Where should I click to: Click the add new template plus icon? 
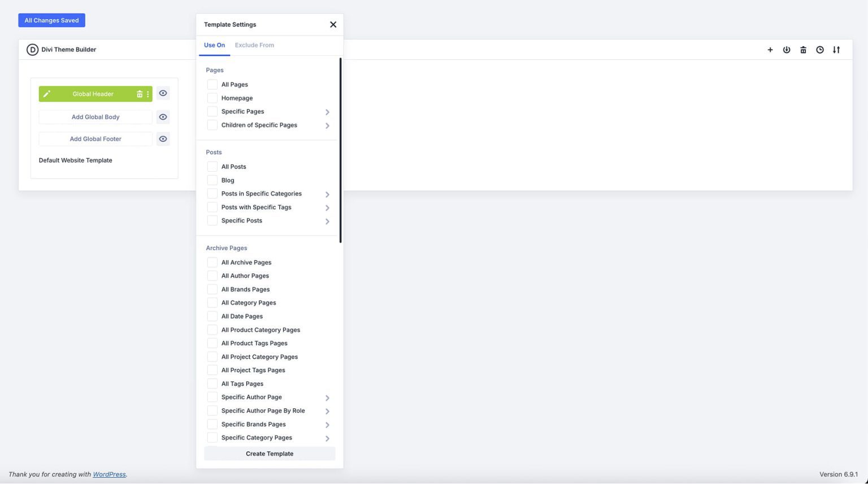point(770,50)
